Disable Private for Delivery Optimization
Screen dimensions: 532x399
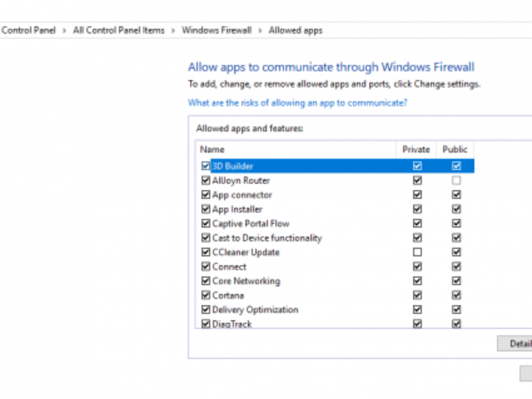click(417, 309)
